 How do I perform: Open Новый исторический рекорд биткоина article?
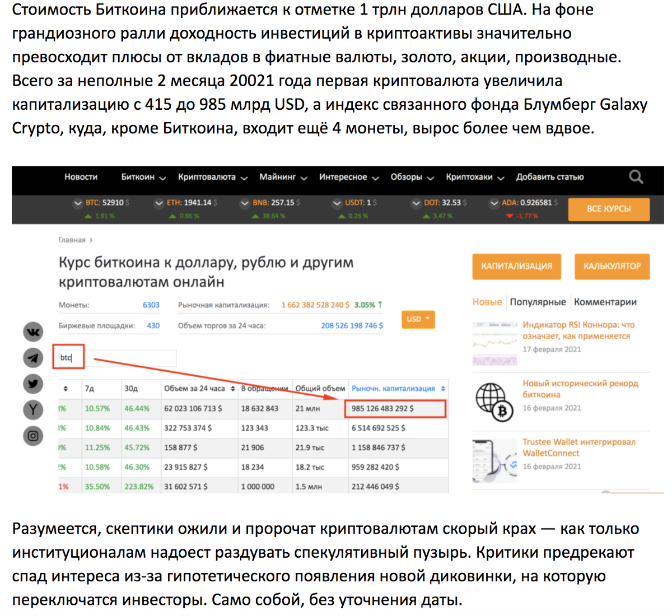click(x=580, y=389)
